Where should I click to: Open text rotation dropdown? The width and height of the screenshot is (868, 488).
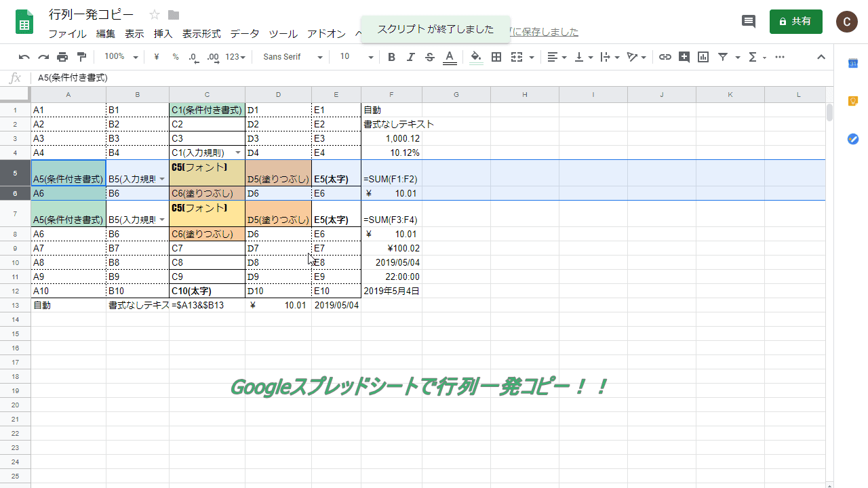[637, 57]
